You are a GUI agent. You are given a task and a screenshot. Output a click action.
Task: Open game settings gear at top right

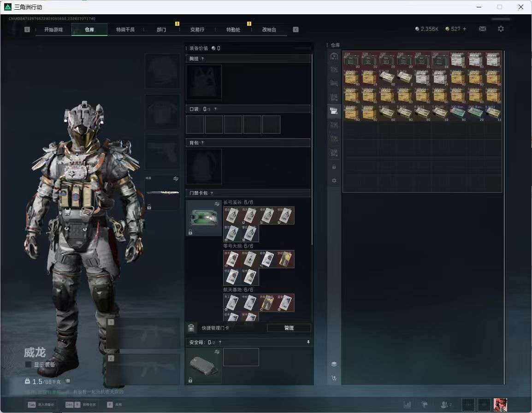pyautogui.click(x=501, y=29)
